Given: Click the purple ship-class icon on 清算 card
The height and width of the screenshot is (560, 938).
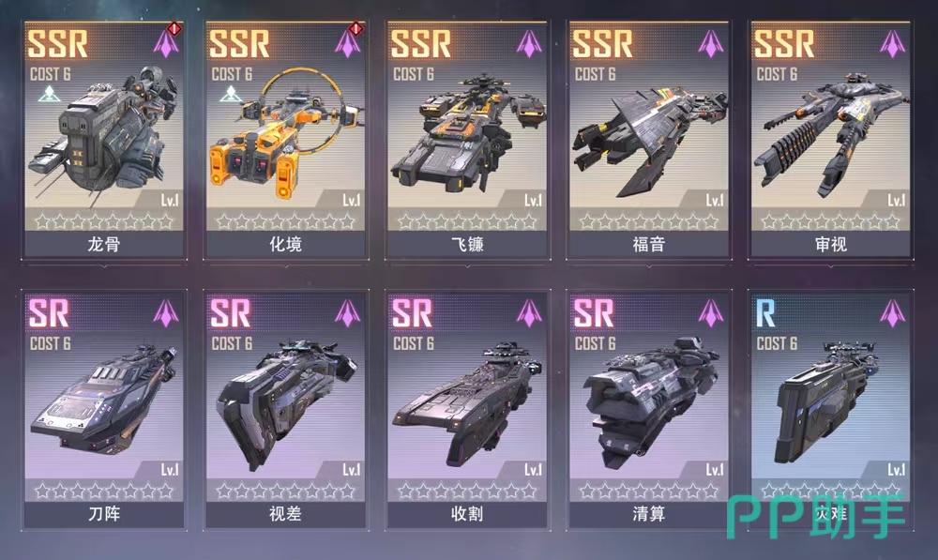Looking at the screenshot, I should click(711, 313).
